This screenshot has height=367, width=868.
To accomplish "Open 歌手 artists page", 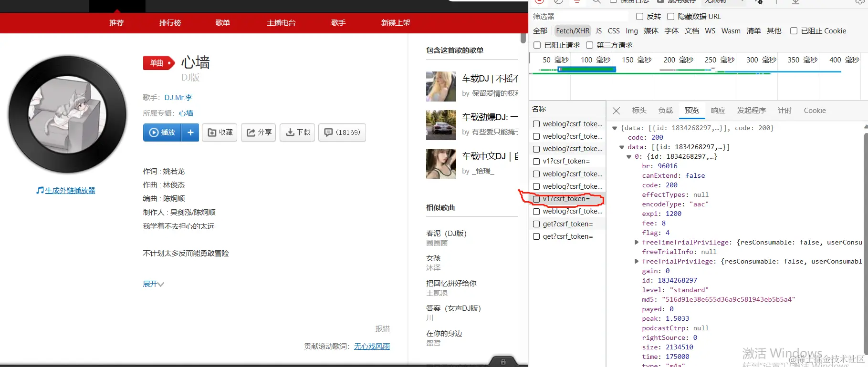I will pyautogui.click(x=338, y=23).
